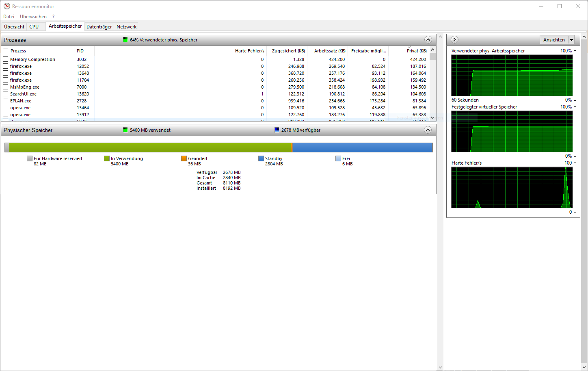Viewport: 588px width, 371px height.
Task: Click the Gesamt 8110 MB entry
Action: [x=218, y=183]
